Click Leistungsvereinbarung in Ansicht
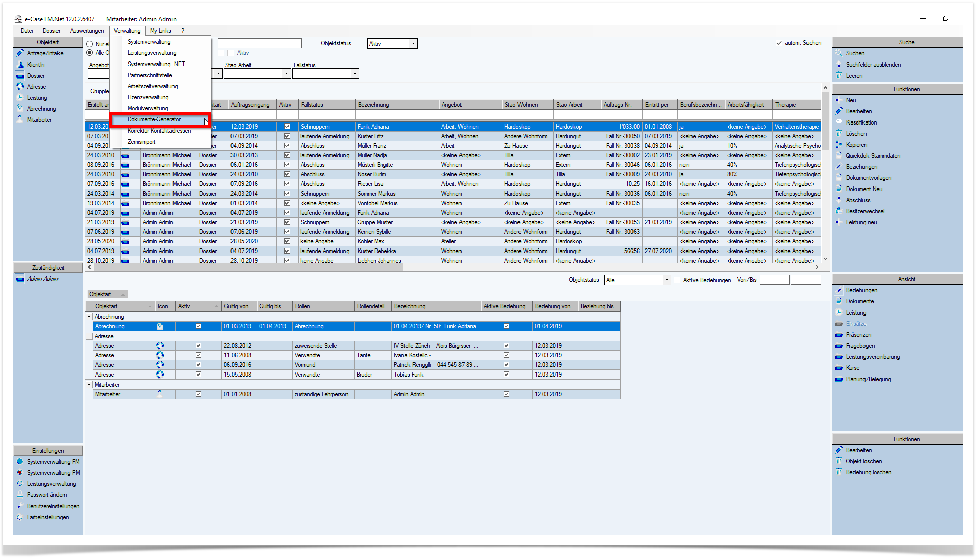 pos(873,357)
